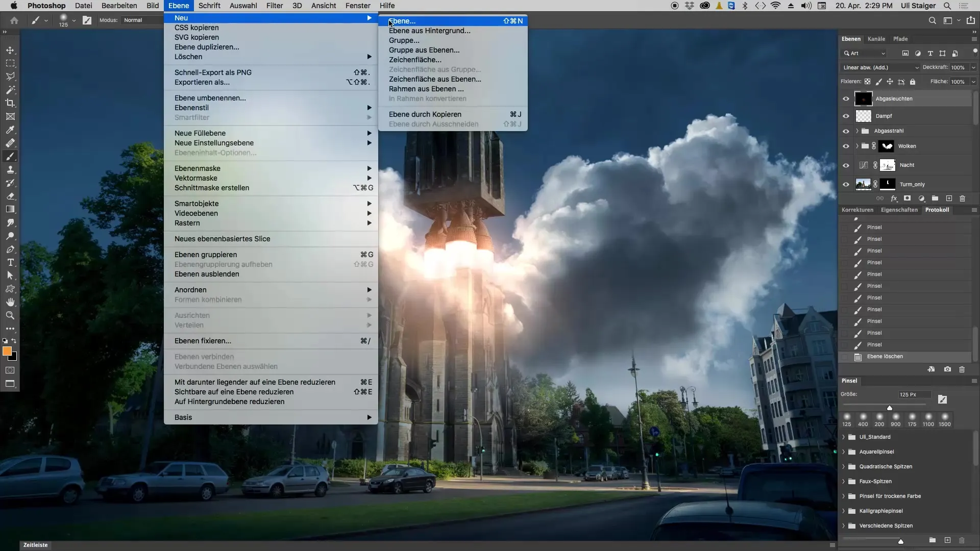Select the Brush tool in toolbar
The image size is (980, 551).
coord(10,157)
